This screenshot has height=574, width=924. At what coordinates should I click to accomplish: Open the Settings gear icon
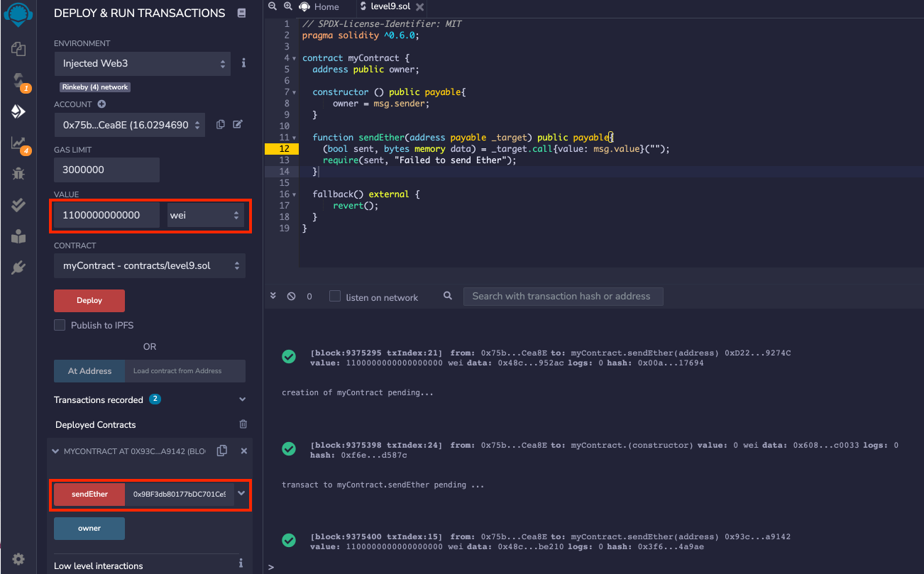tap(18, 559)
